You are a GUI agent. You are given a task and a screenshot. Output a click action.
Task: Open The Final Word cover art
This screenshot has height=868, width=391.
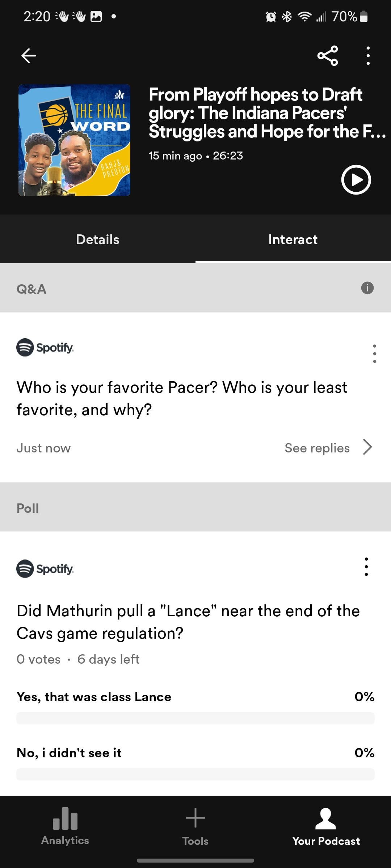[x=74, y=140]
